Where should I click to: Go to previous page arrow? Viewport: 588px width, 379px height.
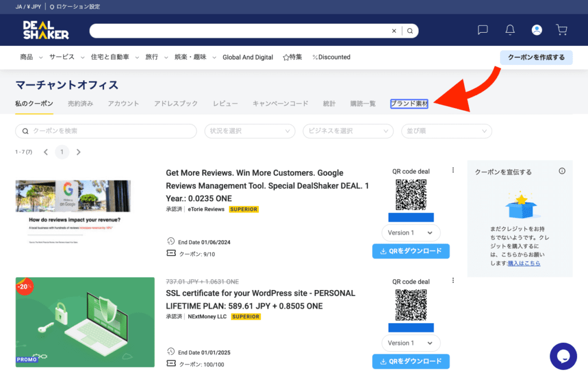coord(46,152)
